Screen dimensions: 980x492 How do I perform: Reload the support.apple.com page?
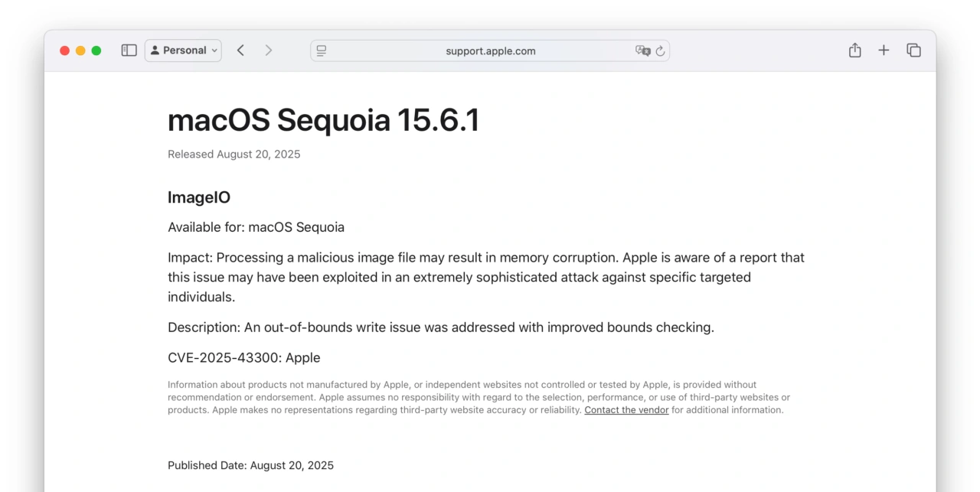pos(660,51)
